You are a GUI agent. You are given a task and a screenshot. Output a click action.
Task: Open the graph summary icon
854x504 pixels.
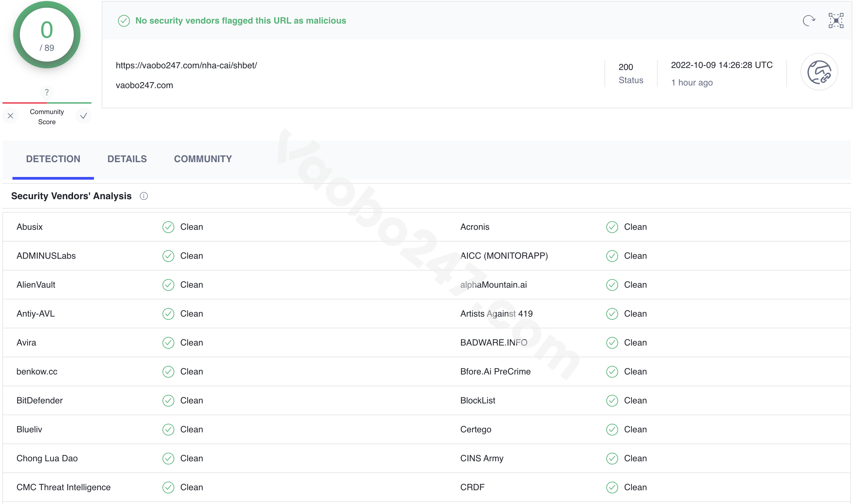click(x=836, y=21)
